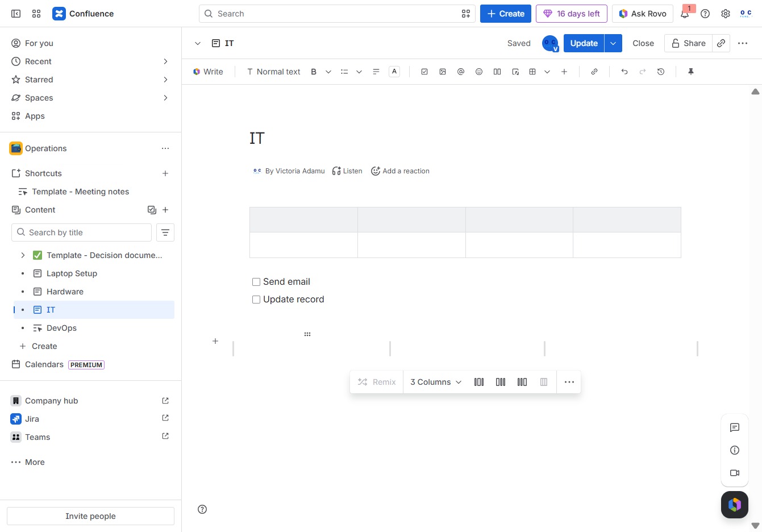Image resolution: width=762 pixels, height=532 pixels.
Task: Insert bullet list from toolbar
Action: tap(344, 72)
